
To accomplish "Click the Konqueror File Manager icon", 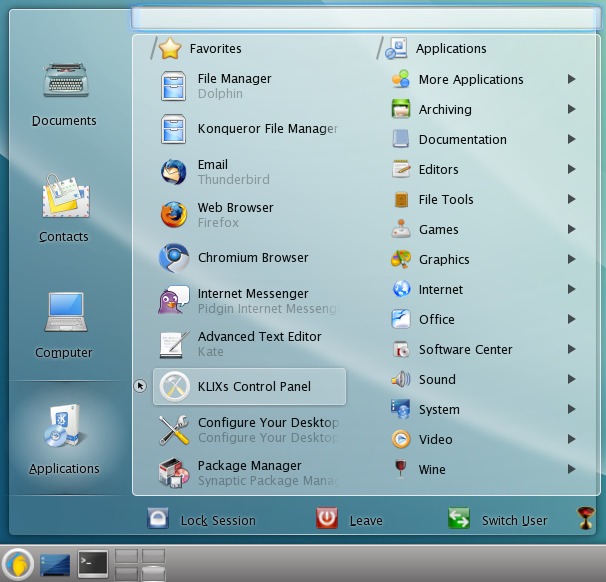I will point(174,129).
